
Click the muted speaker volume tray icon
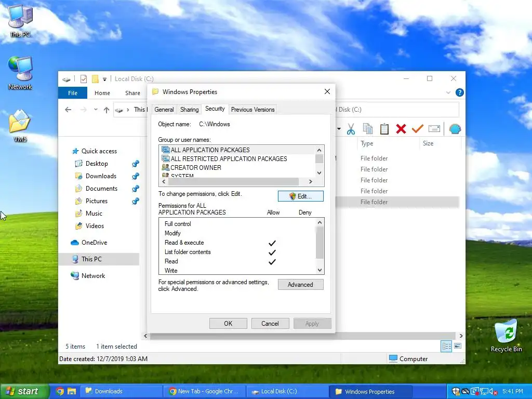point(494,392)
